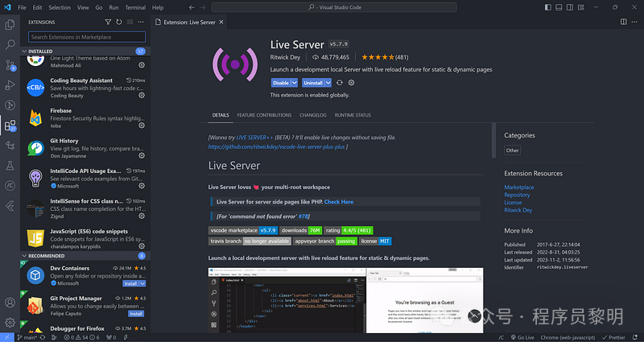Click the Disable button for Live Server
Image resolution: width=644 pixels, height=342 pixels.
[281, 83]
